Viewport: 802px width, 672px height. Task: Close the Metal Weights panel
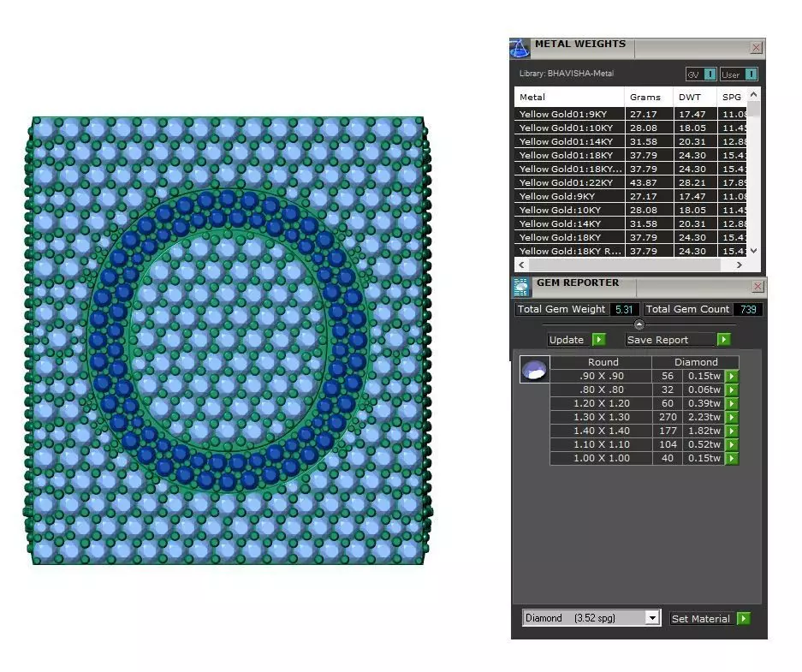756,48
